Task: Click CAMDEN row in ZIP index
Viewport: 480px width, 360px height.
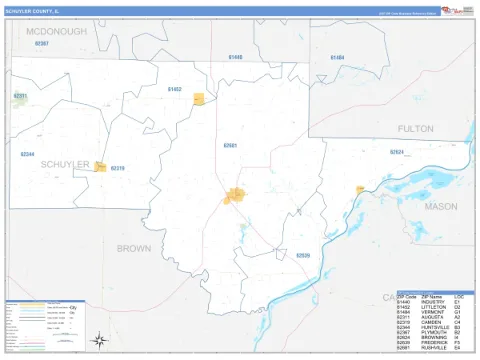Action: coord(429,322)
